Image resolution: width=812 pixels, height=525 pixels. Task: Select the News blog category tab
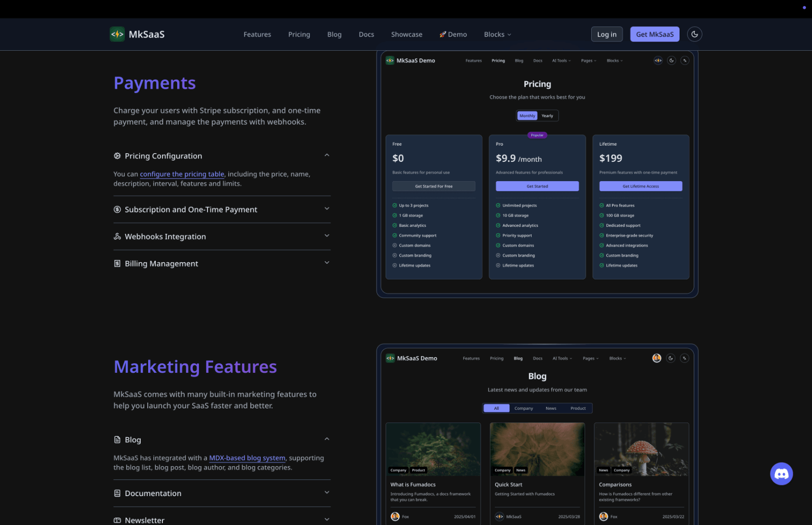[551, 408]
